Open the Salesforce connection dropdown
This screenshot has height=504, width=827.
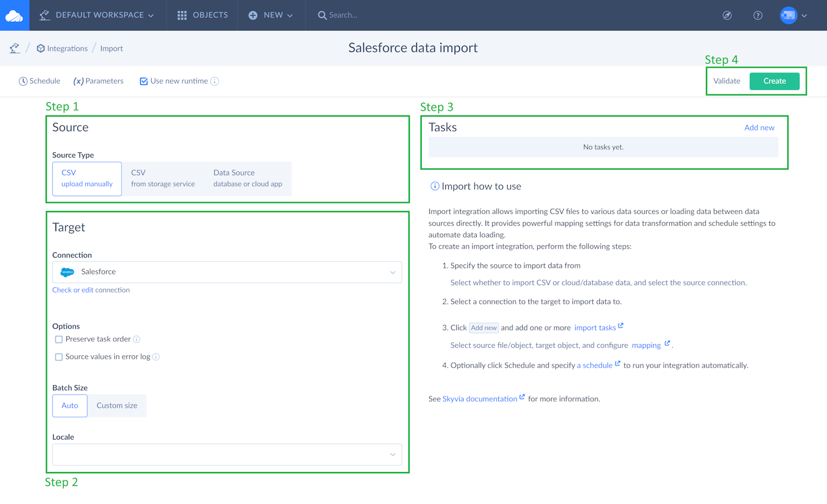point(227,272)
